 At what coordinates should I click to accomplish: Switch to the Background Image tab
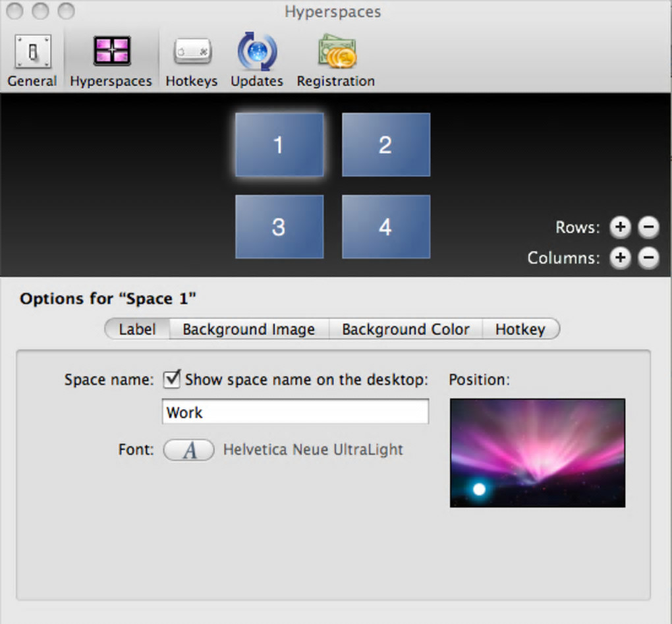(249, 329)
